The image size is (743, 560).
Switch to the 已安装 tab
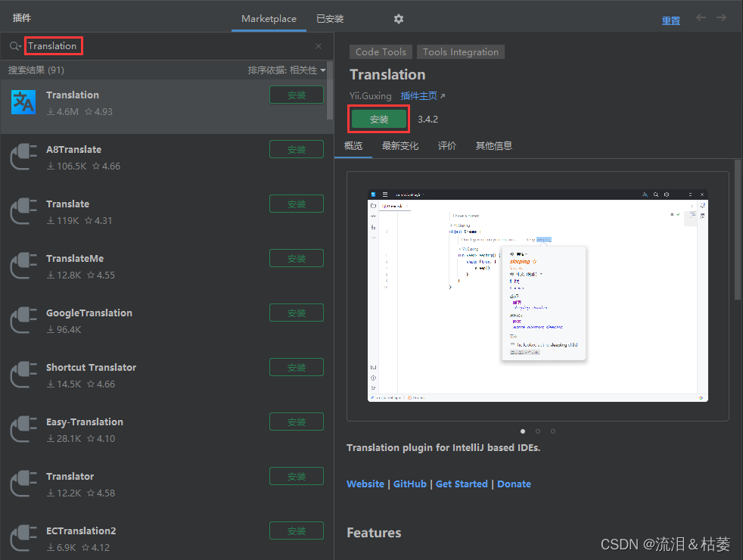tap(330, 19)
